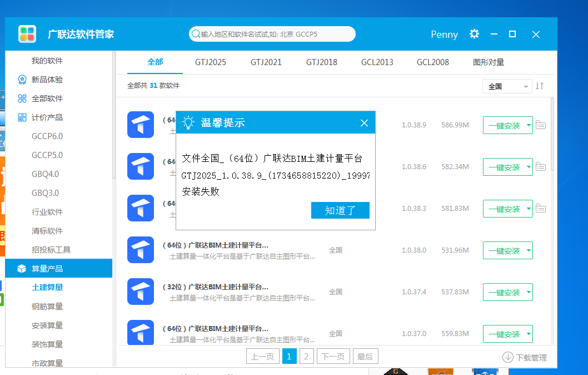Expand install options arrow for version 1.0.38.6
Screen dimensions: 588x375
(529, 167)
